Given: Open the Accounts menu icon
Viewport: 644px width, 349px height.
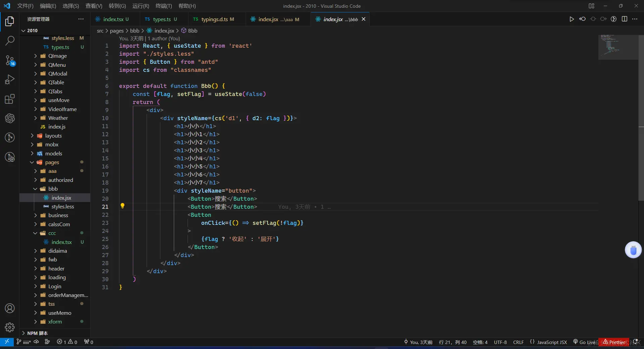Looking at the screenshot, I should click(10, 308).
